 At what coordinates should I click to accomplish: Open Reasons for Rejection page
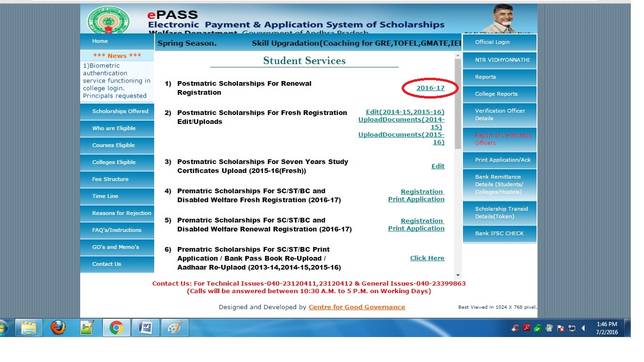[x=117, y=214]
